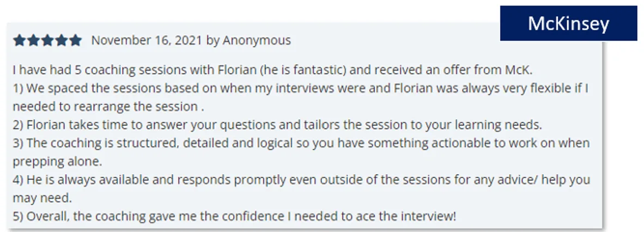This screenshot has height=232, width=644.
Task: Click the word 'by' before Anonymous
Action: 212,41
